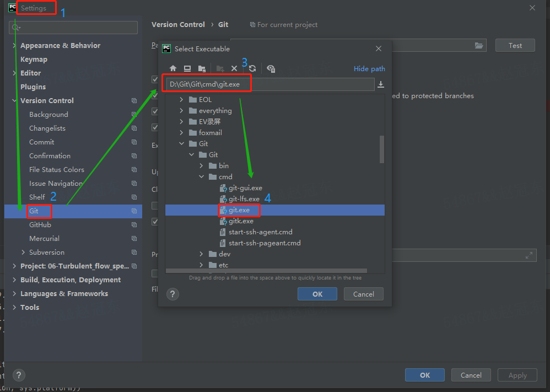Jump to desktop directory icon
This screenshot has width=550, height=392.
pyautogui.click(x=187, y=68)
